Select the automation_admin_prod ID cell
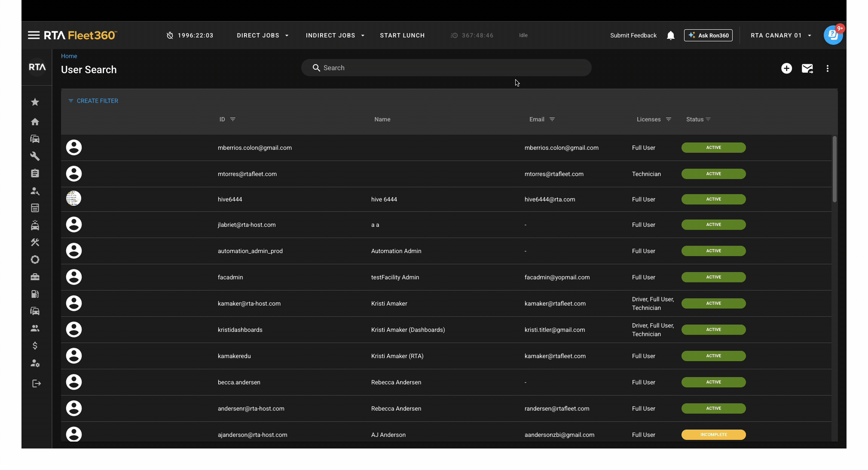868x470 pixels. coord(250,251)
